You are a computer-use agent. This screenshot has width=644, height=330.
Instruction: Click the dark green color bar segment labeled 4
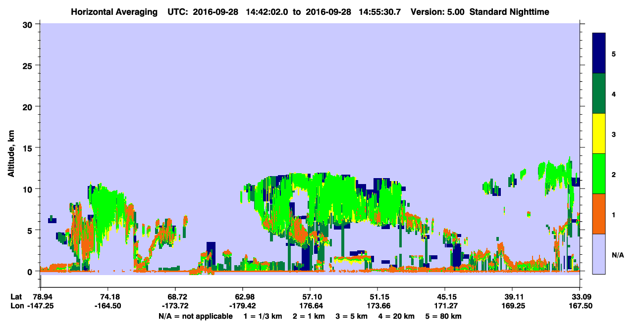pyautogui.click(x=599, y=94)
